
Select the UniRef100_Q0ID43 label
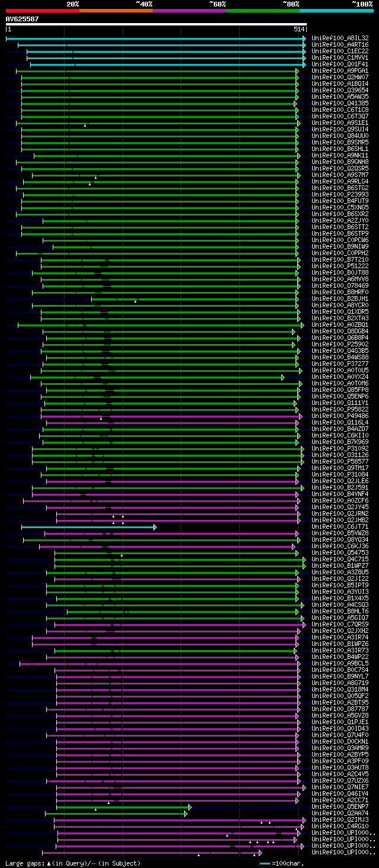[x=340, y=728]
